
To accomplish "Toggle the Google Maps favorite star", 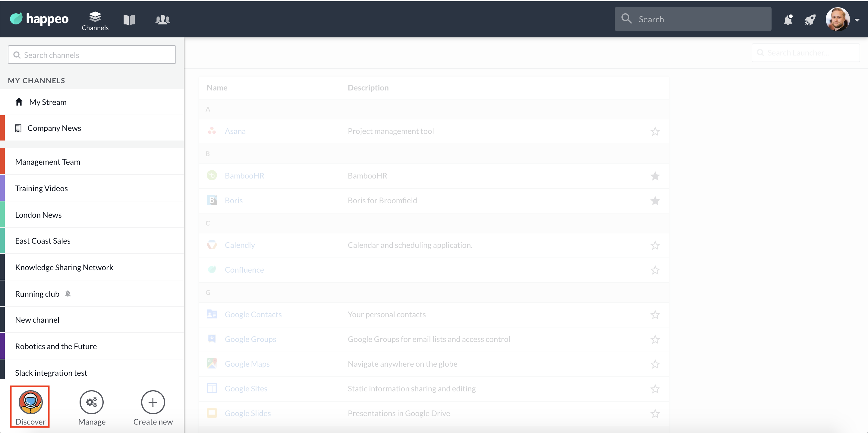I will pos(655,364).
